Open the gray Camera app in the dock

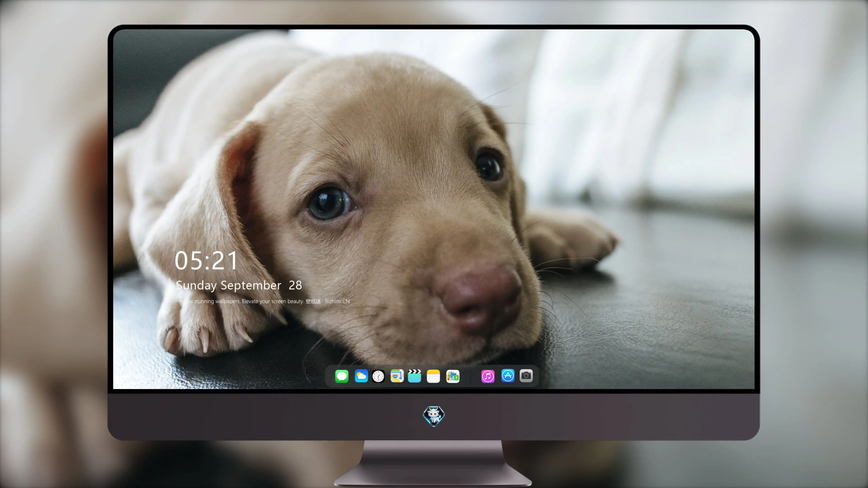click(526, 376)
